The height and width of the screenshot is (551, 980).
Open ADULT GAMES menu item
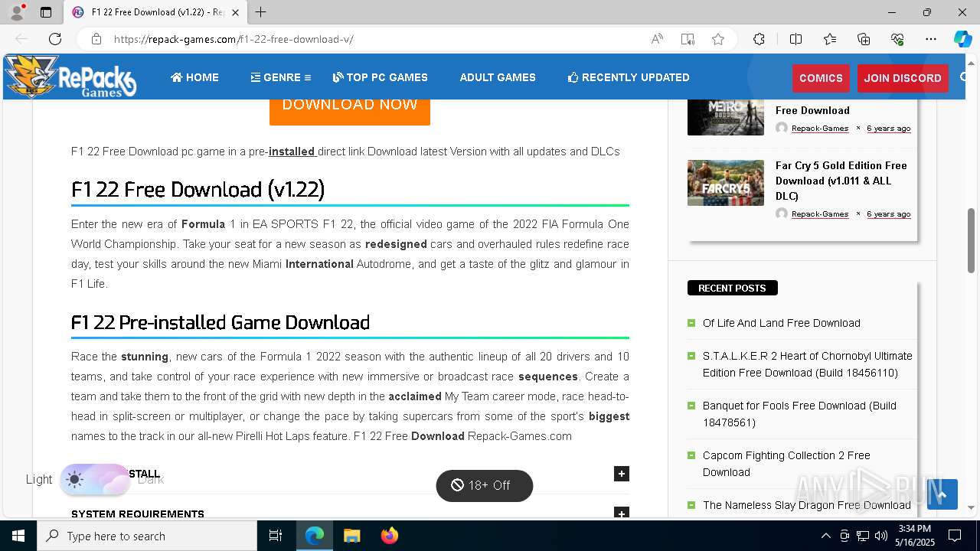498,77
